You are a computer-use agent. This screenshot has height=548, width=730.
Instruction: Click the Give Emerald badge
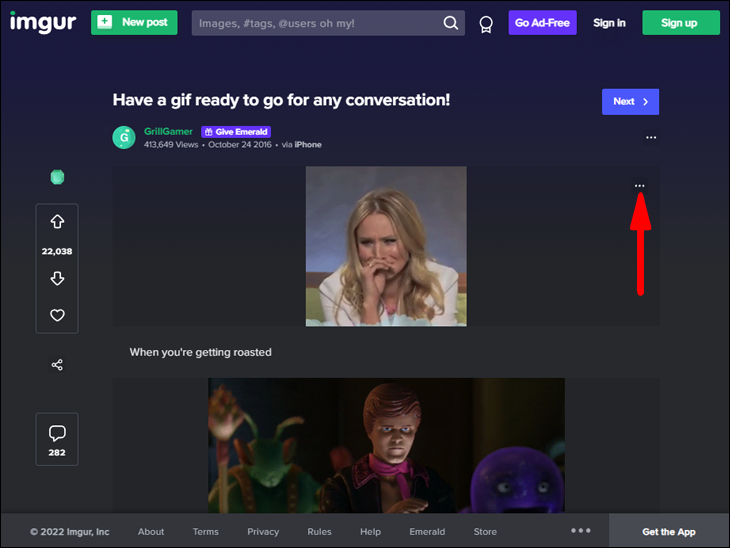(x=236, y=132)
